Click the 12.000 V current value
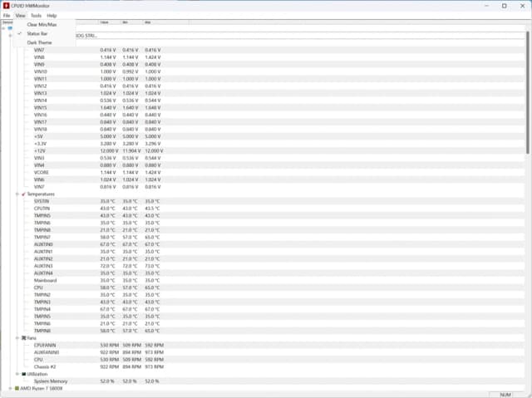Viewport: 532px width, 398px height. click(109, 151)
